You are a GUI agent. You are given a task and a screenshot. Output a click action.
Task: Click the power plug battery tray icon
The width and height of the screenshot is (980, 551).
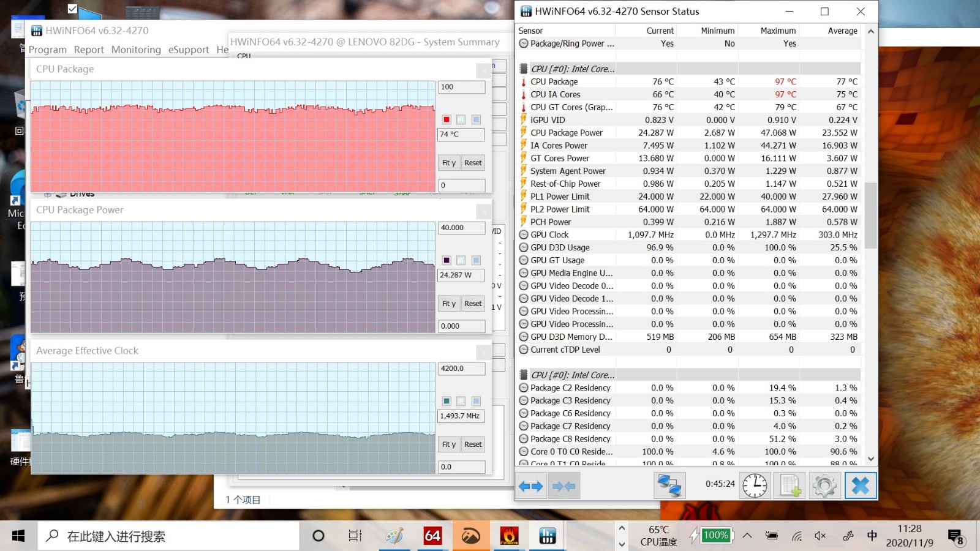772,536
